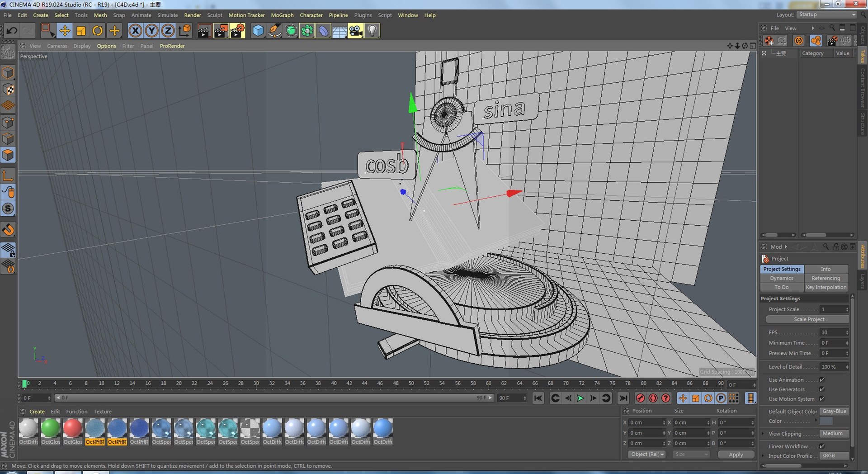868x474 pixels.
Task: Switch to Key Interpolation tab
Action: (826, 287)
